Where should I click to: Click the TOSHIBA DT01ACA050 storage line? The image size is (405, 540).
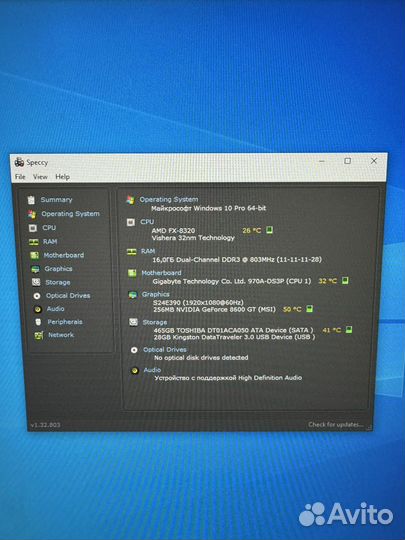pyautogui.click(x=233, y=330)
